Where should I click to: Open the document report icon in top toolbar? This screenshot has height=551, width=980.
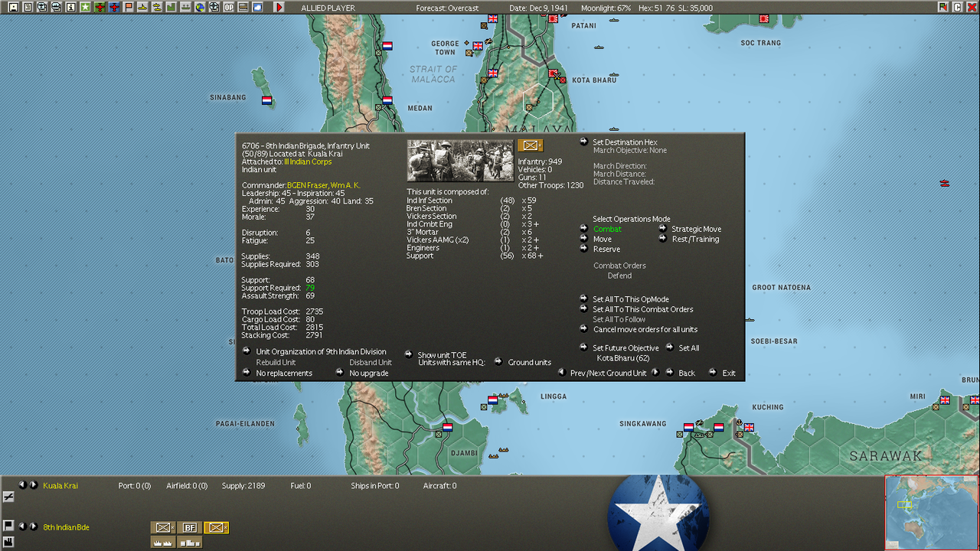(x=28, y=7)
